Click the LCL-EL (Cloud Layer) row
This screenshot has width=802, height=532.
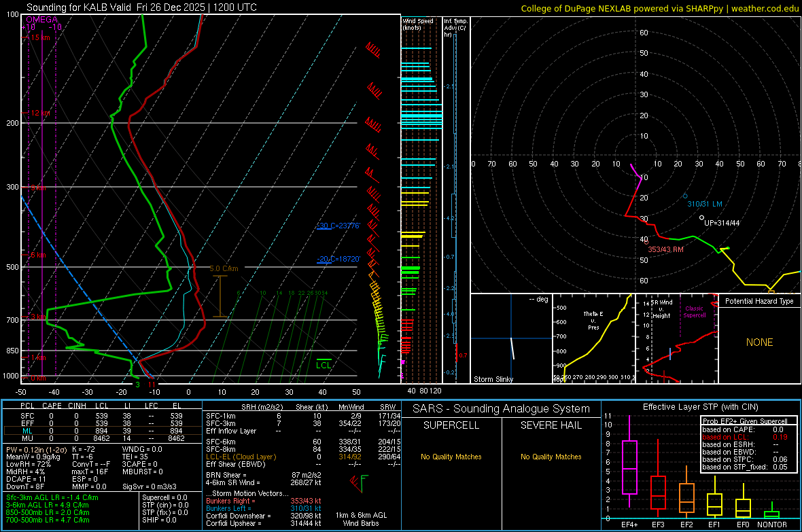click(x=303, y=457)
